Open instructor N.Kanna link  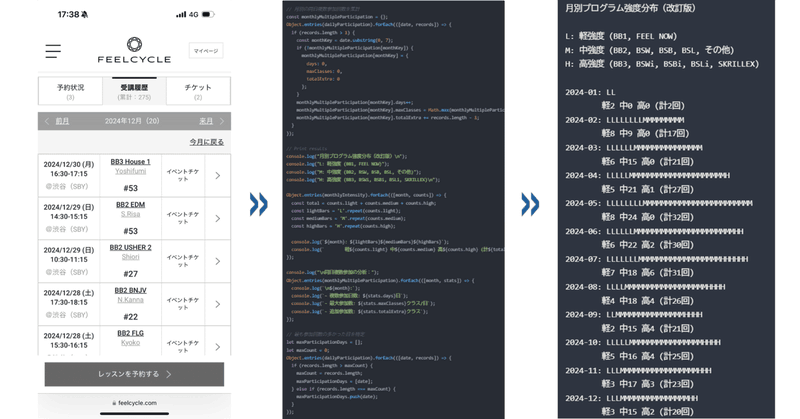(x=131, y=300)
